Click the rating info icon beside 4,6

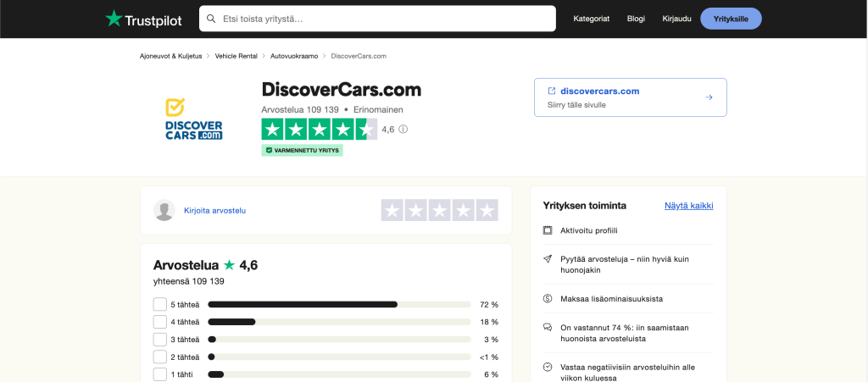pos(403,130)
